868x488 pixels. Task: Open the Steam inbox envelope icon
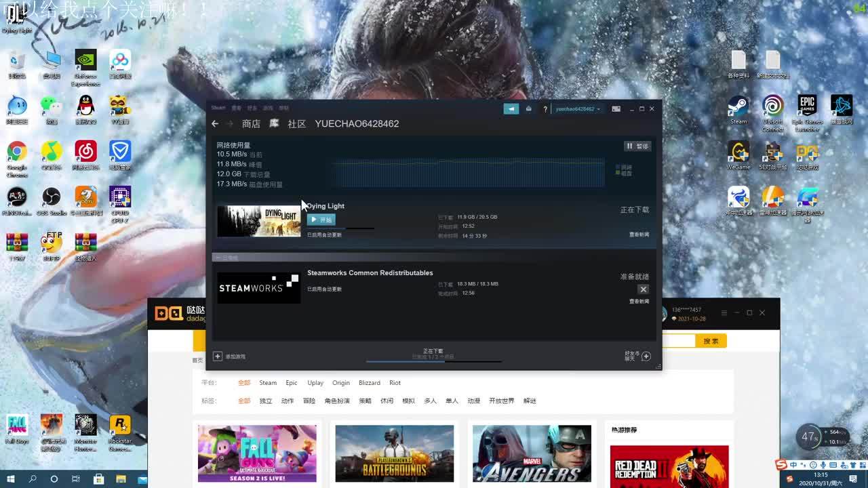pos(528,109)
